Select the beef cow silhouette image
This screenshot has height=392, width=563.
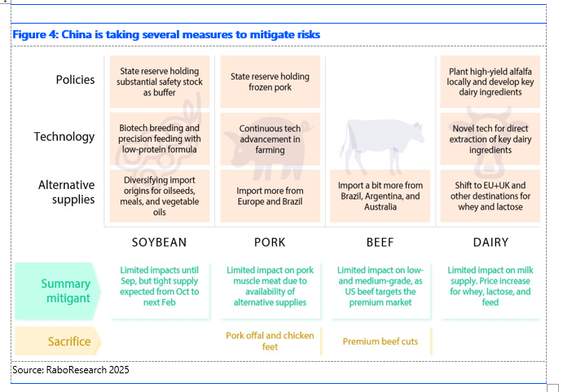coord(382,143)
